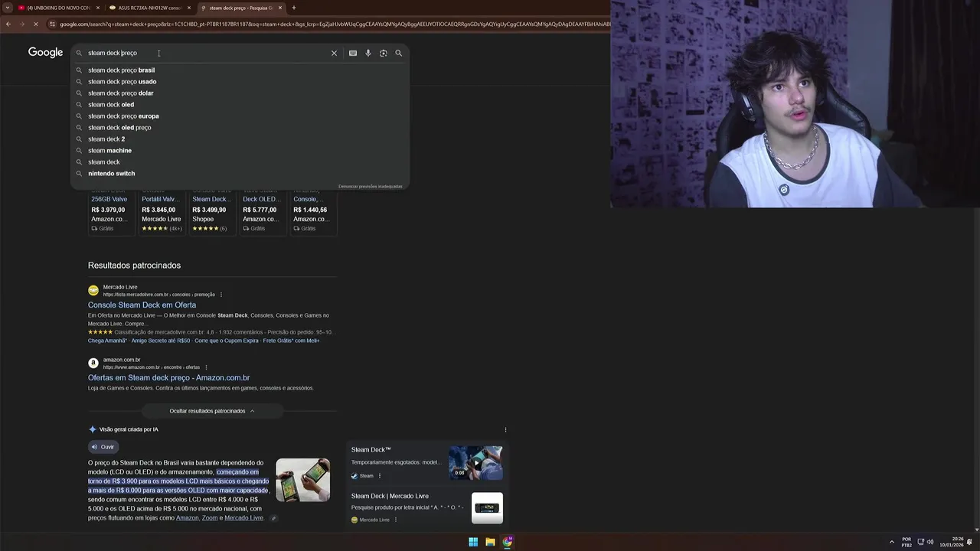
Task: Open options for Mercado Livre source card
Action: coord(396,520)
